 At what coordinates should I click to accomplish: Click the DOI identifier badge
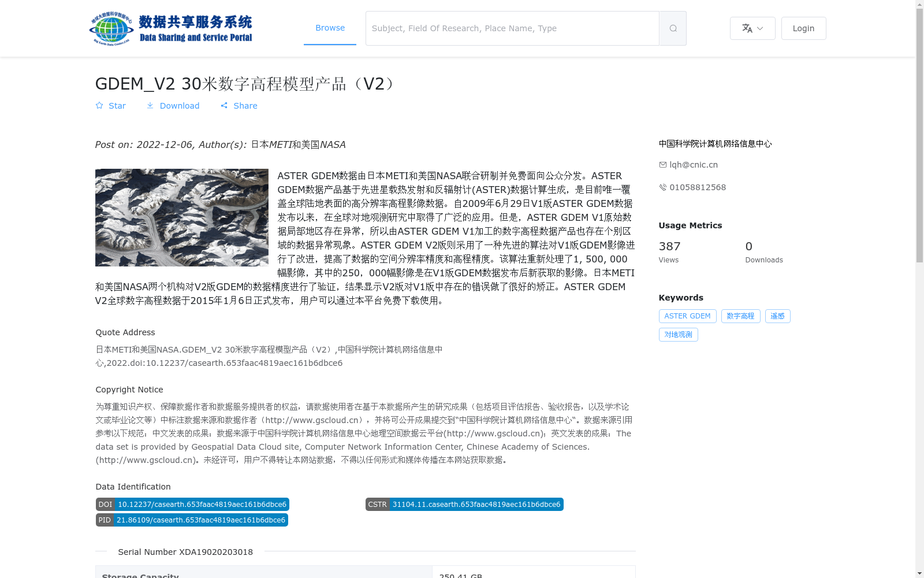pyautogui.click(x=192, y=505)
